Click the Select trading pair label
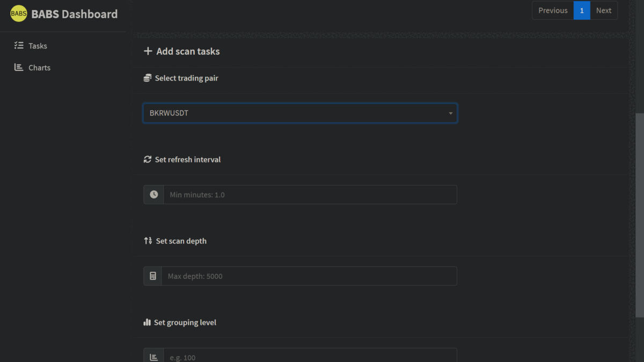Viewport: 644px width, 362px height. coord(187,78)
